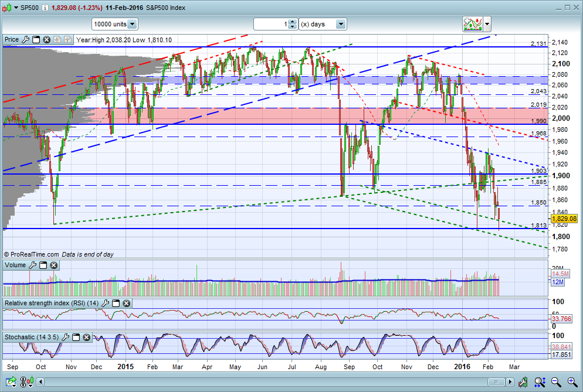The width and height of the screenshot is (583, 392).
Task: Click the export chart icon at bottom left
Action: pos(11,381)
